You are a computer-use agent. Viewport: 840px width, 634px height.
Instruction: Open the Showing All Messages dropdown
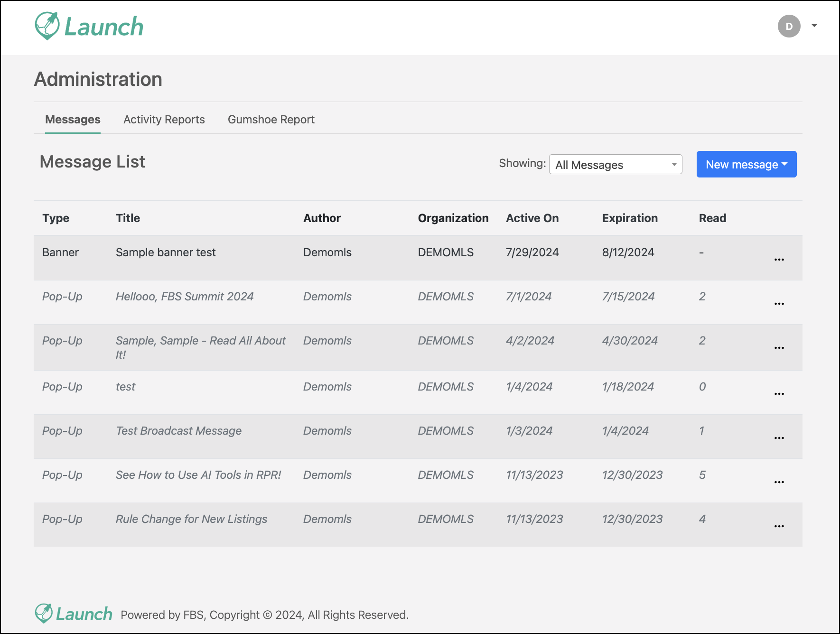[x=616, y=164]
